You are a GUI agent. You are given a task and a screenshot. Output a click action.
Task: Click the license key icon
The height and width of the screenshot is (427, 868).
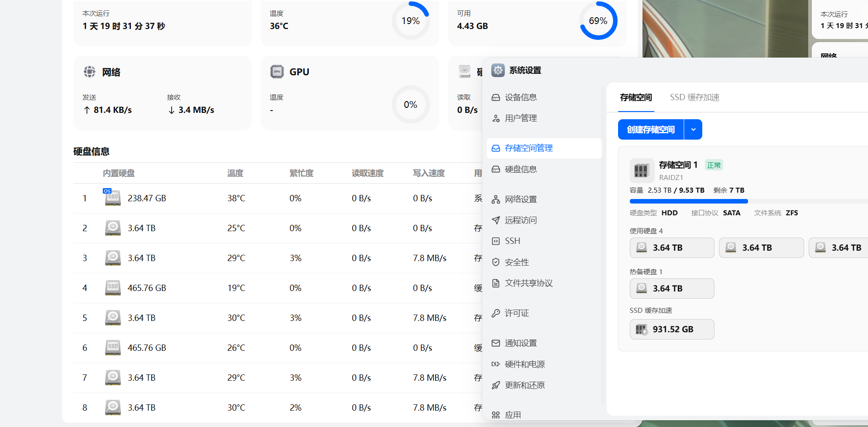point(496,313)
